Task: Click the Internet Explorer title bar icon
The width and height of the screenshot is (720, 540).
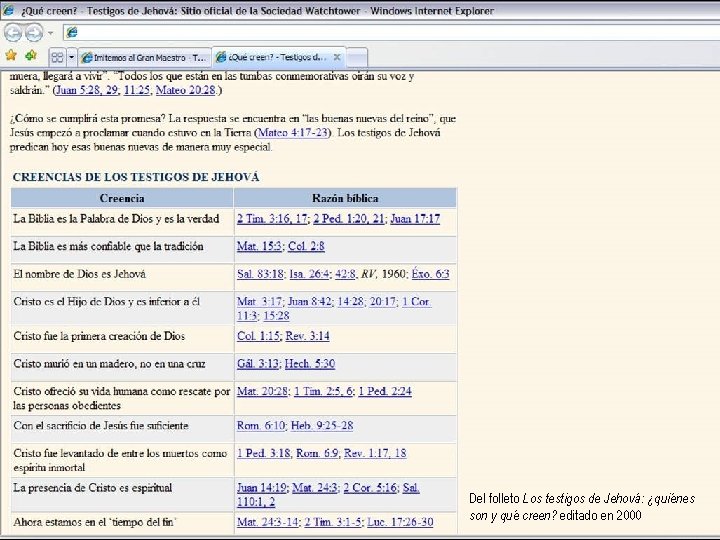Action: (x=8, y=10)
